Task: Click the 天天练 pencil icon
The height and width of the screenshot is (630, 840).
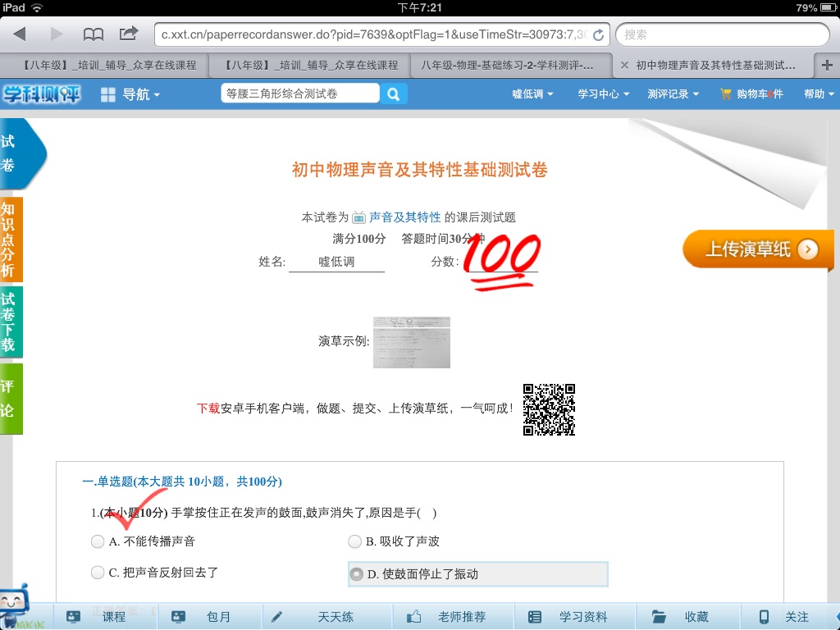Action: 276,617
